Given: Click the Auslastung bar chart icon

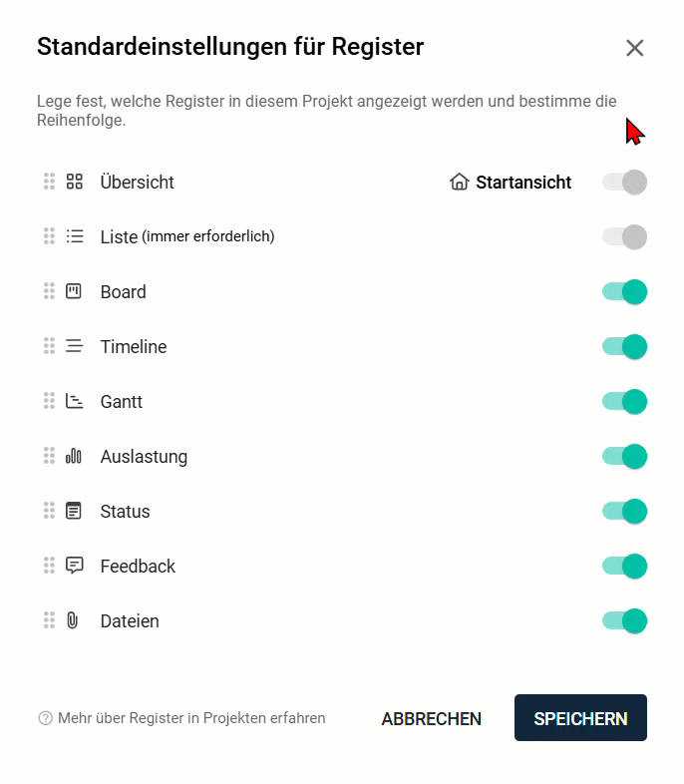Looking at the screenshot, I should click(74, 456).
